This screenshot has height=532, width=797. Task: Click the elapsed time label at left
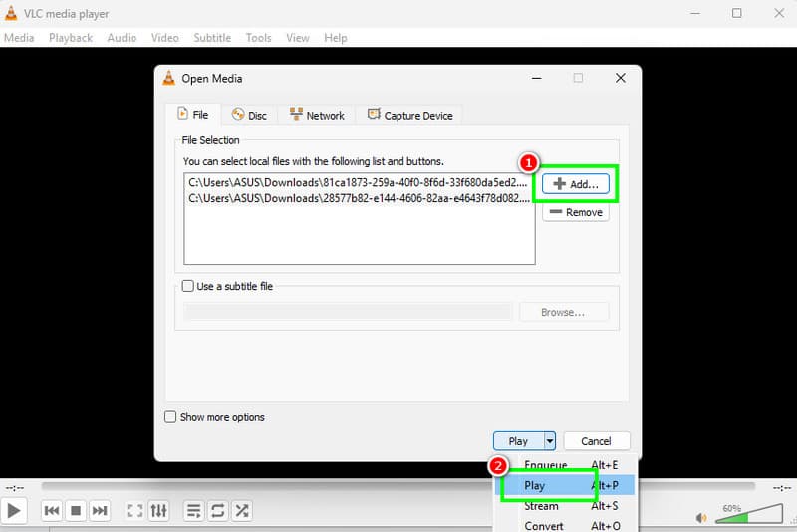tap(15, 488)
